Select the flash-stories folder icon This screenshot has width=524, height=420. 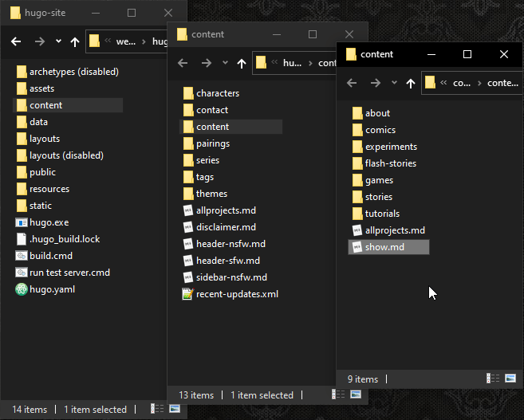[357, 163]
